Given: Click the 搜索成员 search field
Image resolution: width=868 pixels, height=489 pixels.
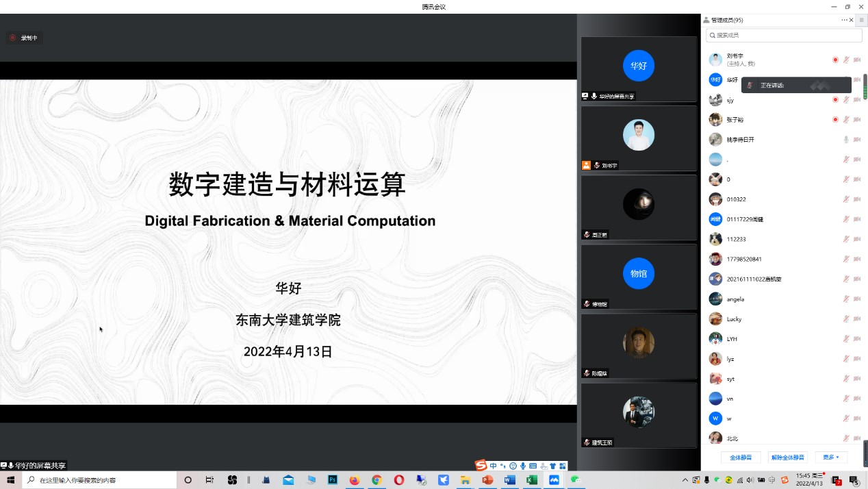Looking at the screenshot, I should click(x=774, y=35).
